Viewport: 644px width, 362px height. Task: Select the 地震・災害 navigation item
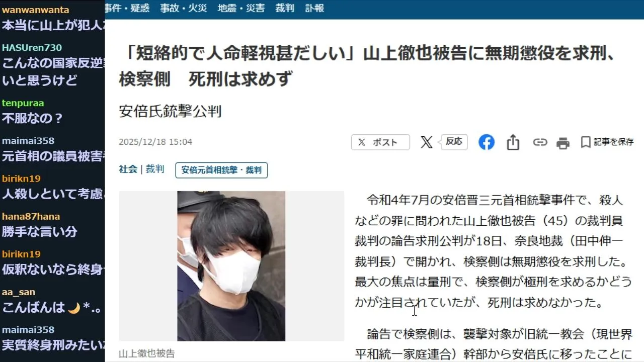241,8
